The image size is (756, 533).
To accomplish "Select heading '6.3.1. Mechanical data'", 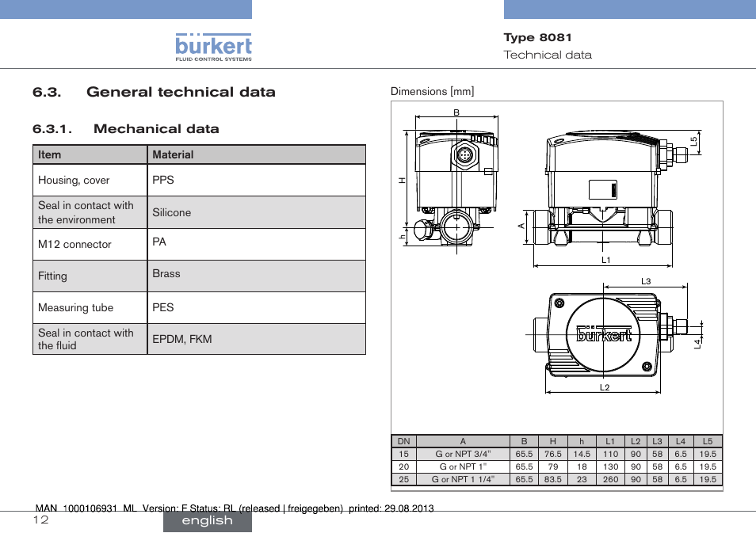I will [x=126, y=129].
